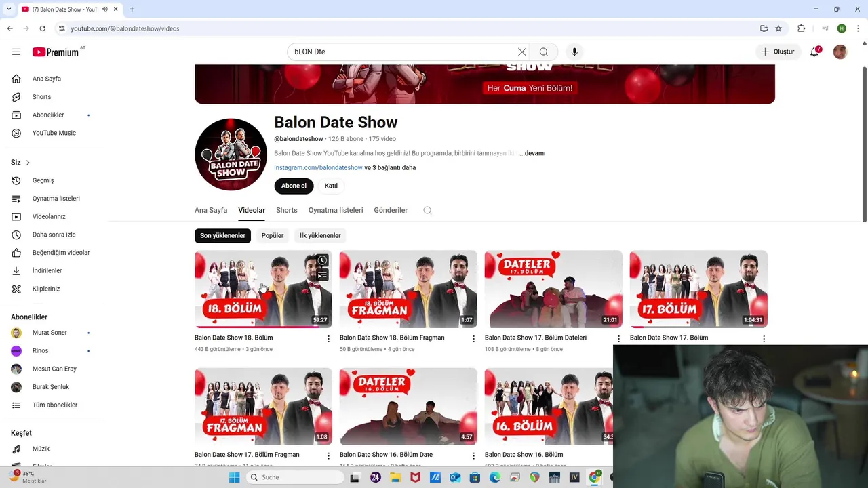This screenshot has width=868, height=488.
Task: Open the Windows Start menu
Action: pos(234,477)
